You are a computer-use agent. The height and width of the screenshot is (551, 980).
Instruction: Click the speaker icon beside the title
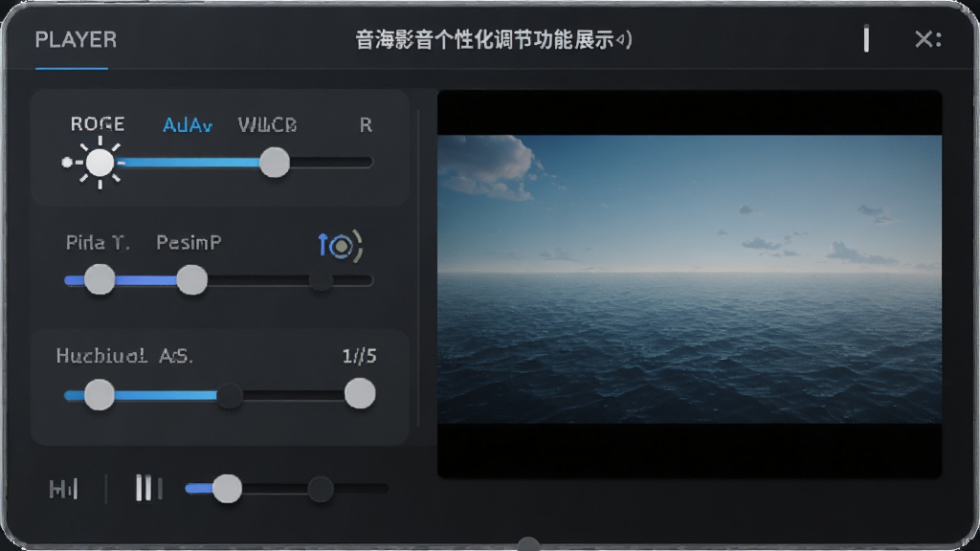[x=624, y=40]
